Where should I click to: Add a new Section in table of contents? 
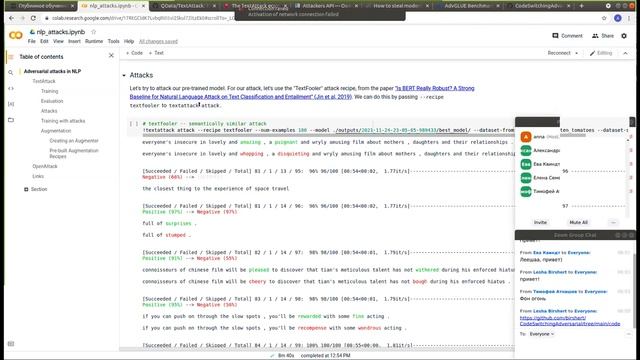pyautogui.click(x=36, y=189)
